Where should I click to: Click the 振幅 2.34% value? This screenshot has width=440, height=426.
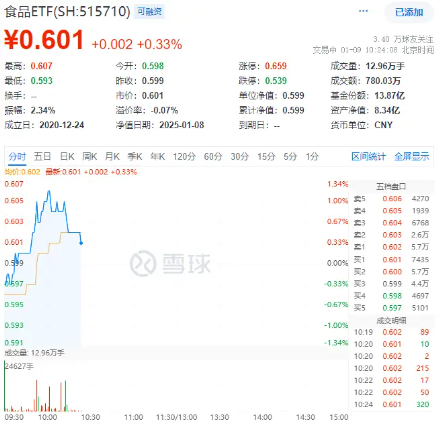[43, 110]
